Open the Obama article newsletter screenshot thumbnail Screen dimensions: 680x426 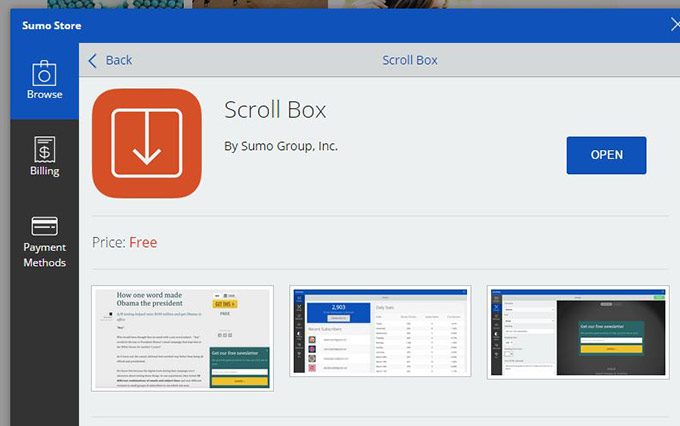tap(182, 338)
